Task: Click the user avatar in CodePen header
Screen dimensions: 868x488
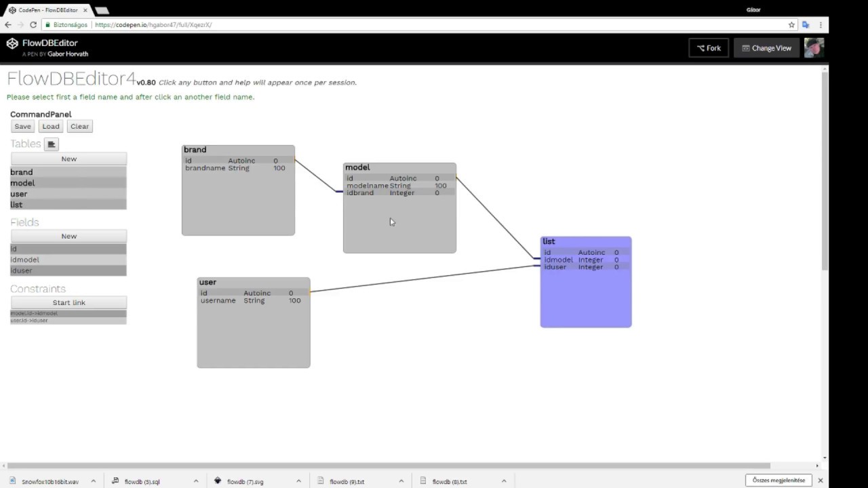Action: tap(814, 47)
